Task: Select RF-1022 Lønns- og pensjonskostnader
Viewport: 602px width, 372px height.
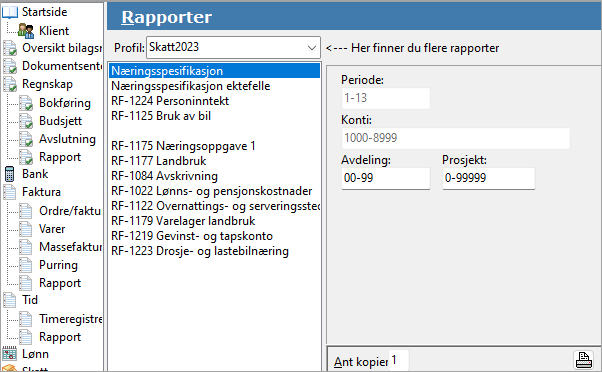Action: click(214, 191)
